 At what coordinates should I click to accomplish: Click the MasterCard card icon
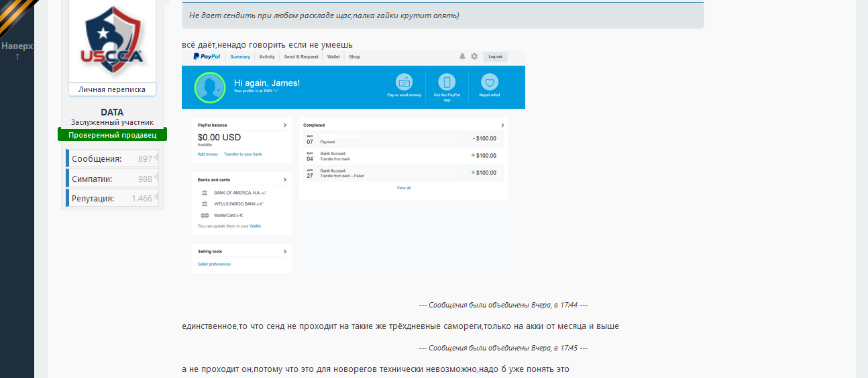pos(205,215)
